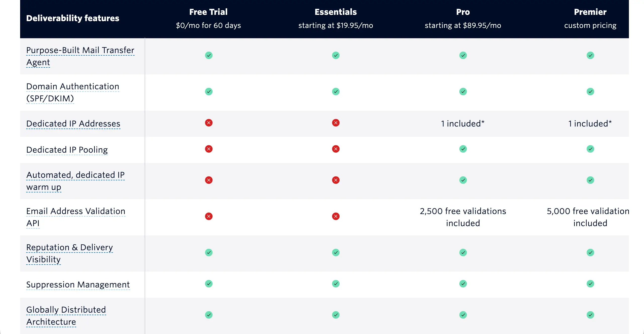Click the red X for Dedicated IP Addresses under Free Trial
This screenshot has width=644, height=334.
click(209, 123)
